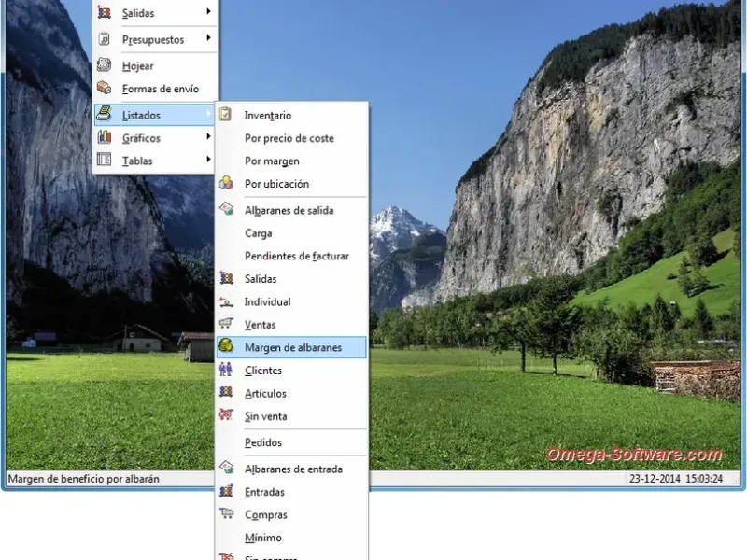
Task: Open the Presupuestos menu entry
Action: [154, 39]
